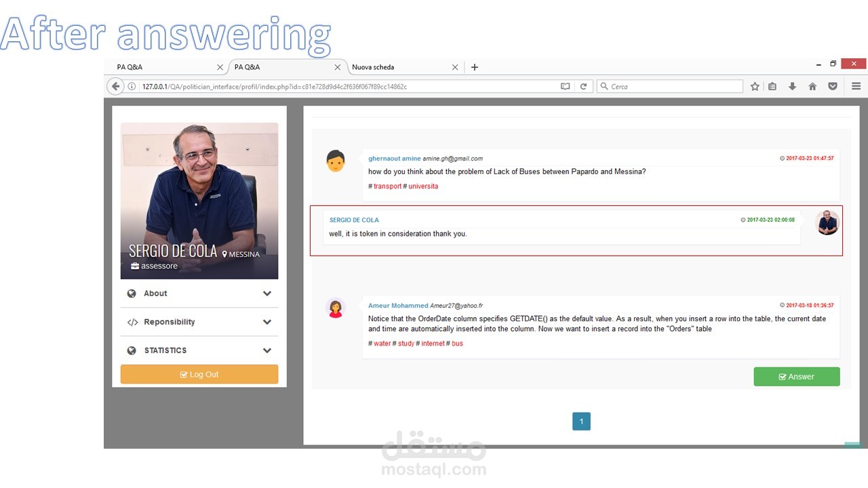This screenshot has width=868, height=488.
Task: Open the transport hashtag
Action: pos(387,186)
